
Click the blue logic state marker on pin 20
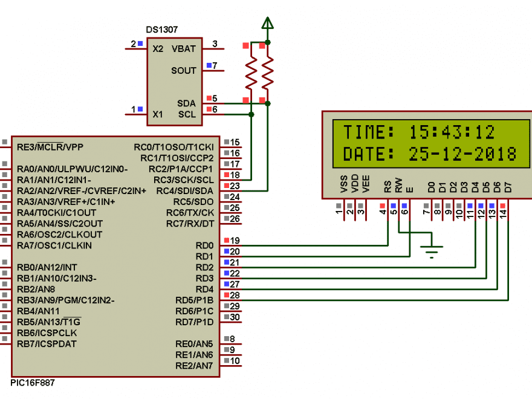tap(227, 251)
